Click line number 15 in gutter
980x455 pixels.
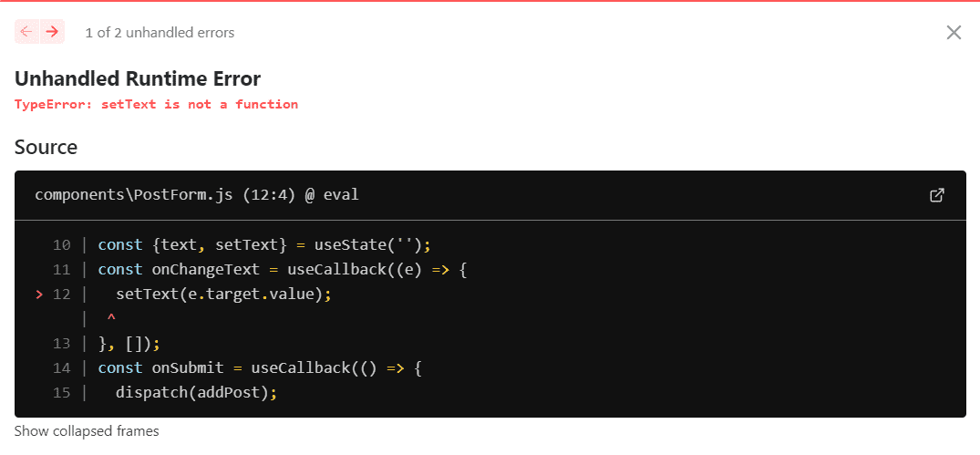61,393
